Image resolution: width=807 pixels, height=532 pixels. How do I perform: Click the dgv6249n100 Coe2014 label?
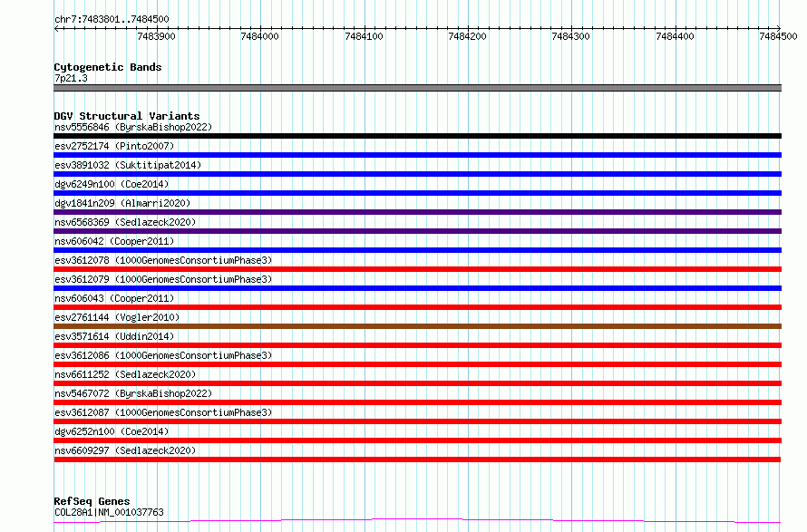pyautogui.click(x=112, y=184)
